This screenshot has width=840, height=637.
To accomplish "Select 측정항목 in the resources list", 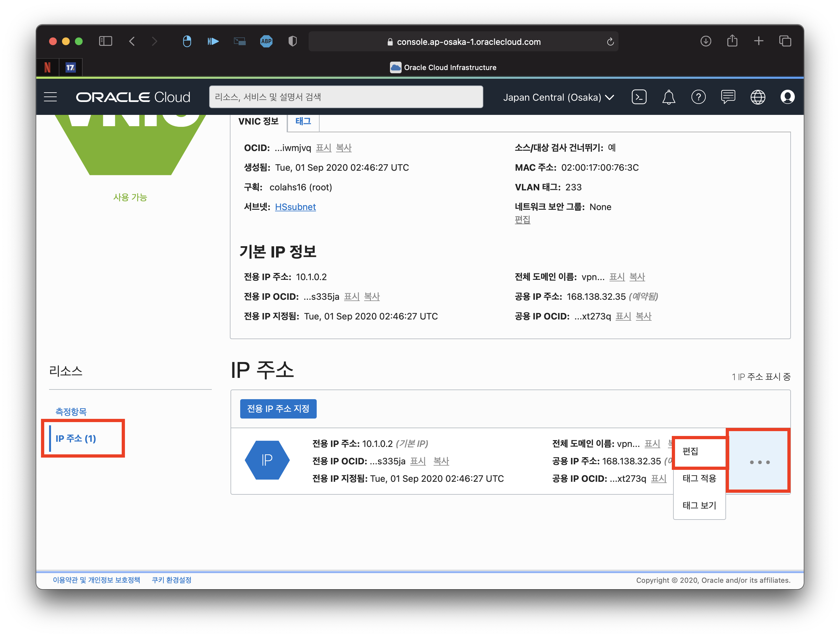I will [x=71, y=411].
